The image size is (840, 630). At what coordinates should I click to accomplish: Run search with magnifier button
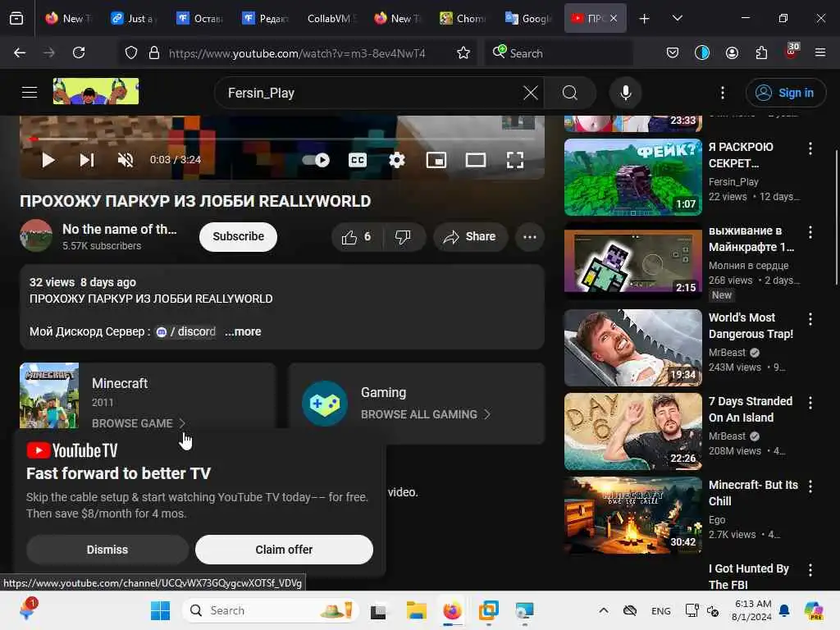pos(570,93)
